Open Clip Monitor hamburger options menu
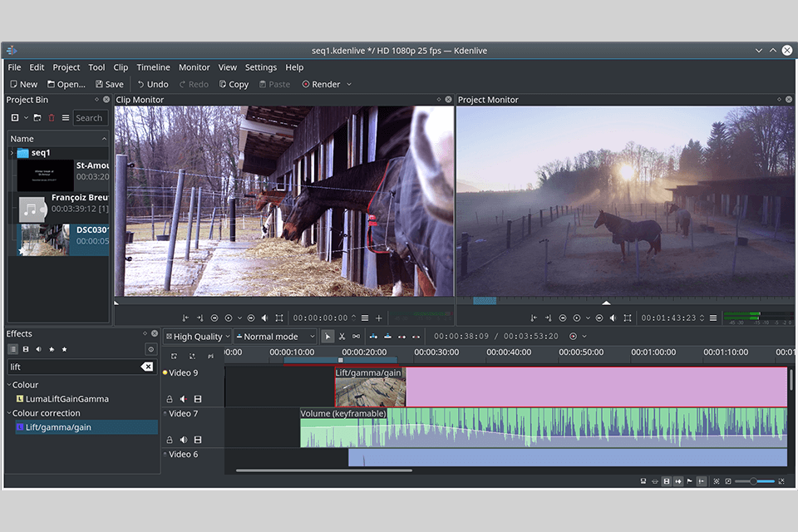This screenshot has width=798, height=532. click(x=365, y=318)
